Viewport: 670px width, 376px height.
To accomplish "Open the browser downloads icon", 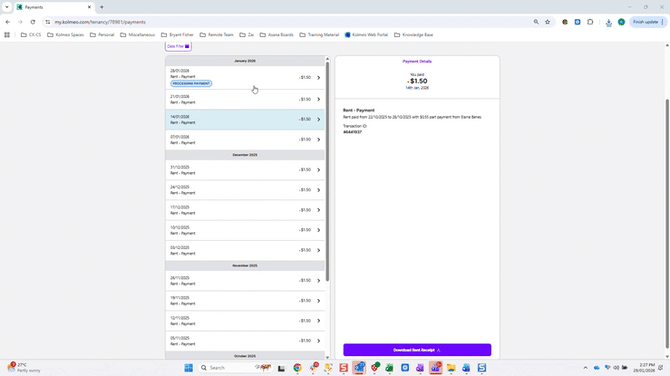I will pos(608,22).
